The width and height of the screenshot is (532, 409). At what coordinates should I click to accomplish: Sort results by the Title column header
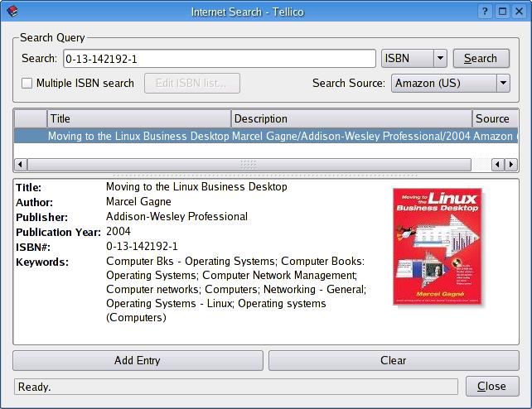[138, 119]
